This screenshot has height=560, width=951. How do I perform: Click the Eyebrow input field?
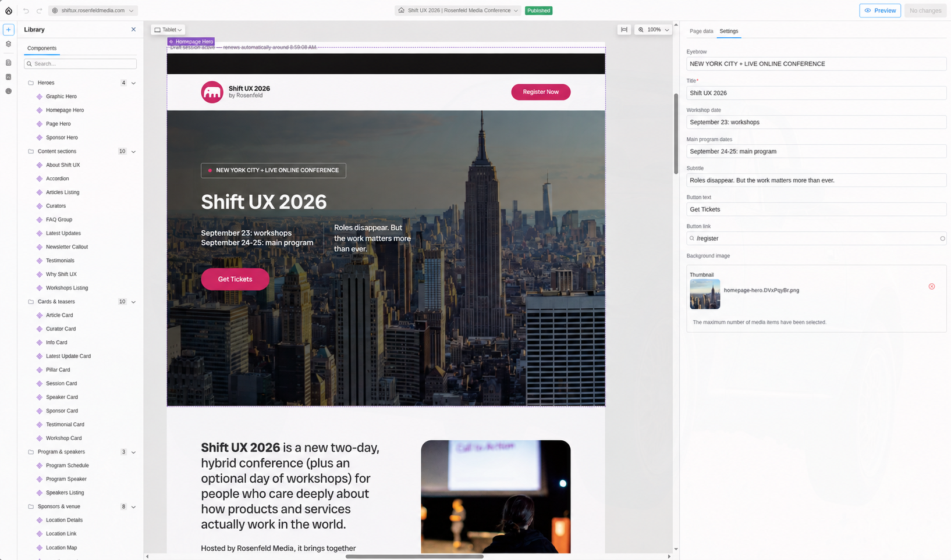click(816, 64)
